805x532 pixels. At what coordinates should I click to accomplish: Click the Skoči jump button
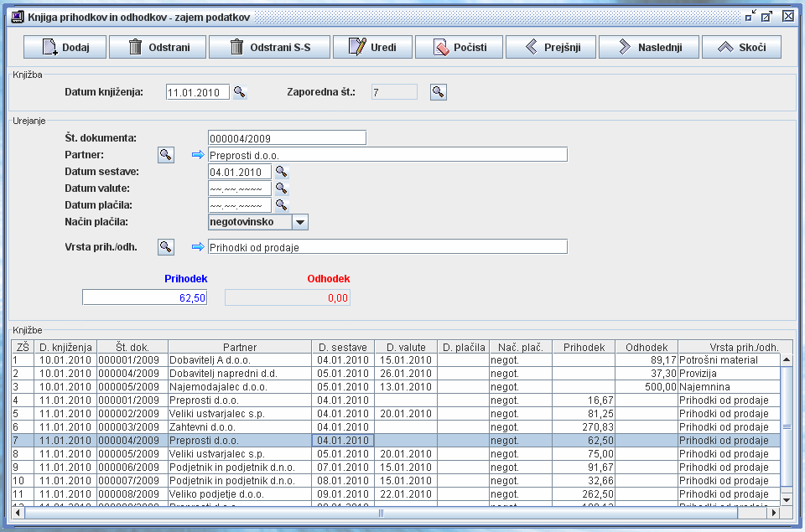[x=741, y=47]
